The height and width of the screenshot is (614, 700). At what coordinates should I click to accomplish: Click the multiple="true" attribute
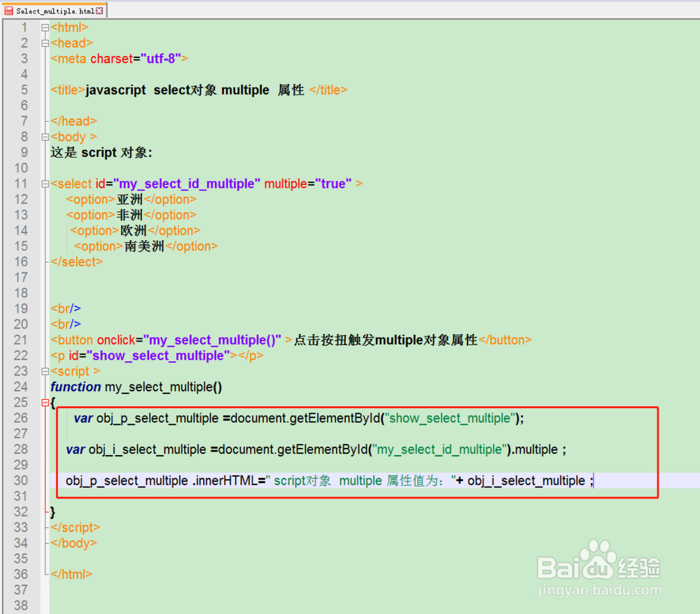(x=308, y=184)
